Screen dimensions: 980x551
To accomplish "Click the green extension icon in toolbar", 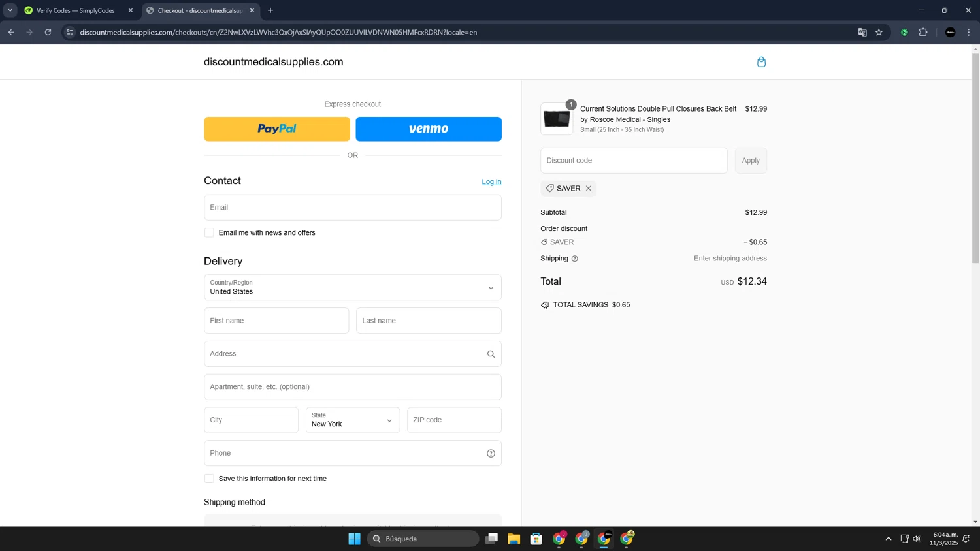I will (x=904, y=32).
